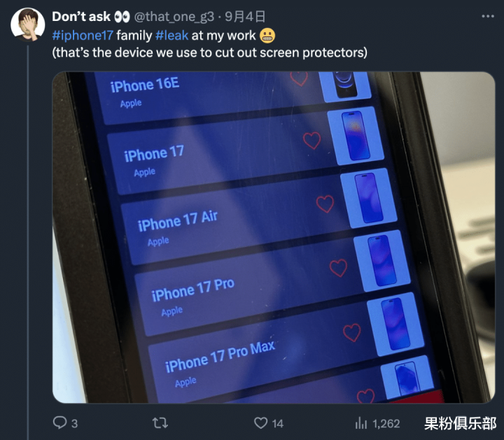Visit @that_one_g3 handle
Image resolution: width=504 pixels, height=440 pixels.
174,17
